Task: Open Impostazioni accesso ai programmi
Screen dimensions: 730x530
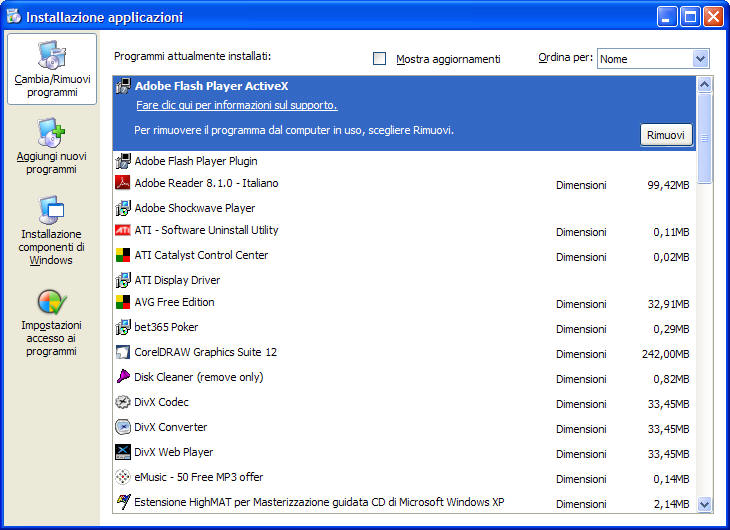Action: click(52, 322)
